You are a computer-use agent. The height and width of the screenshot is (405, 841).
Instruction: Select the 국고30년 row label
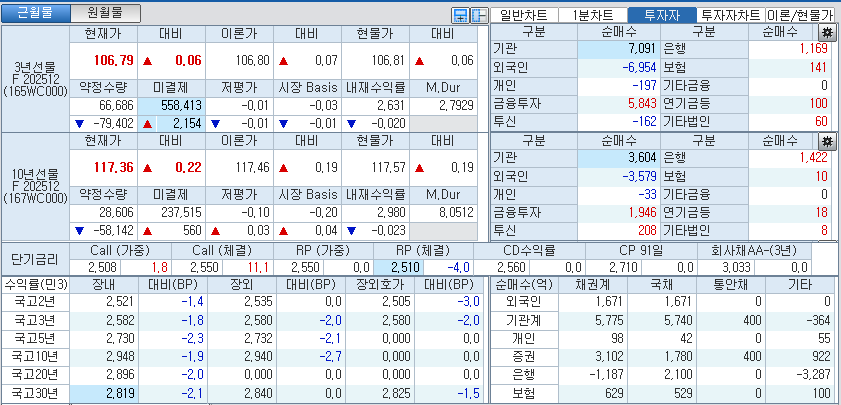click(x=35, y=393)
